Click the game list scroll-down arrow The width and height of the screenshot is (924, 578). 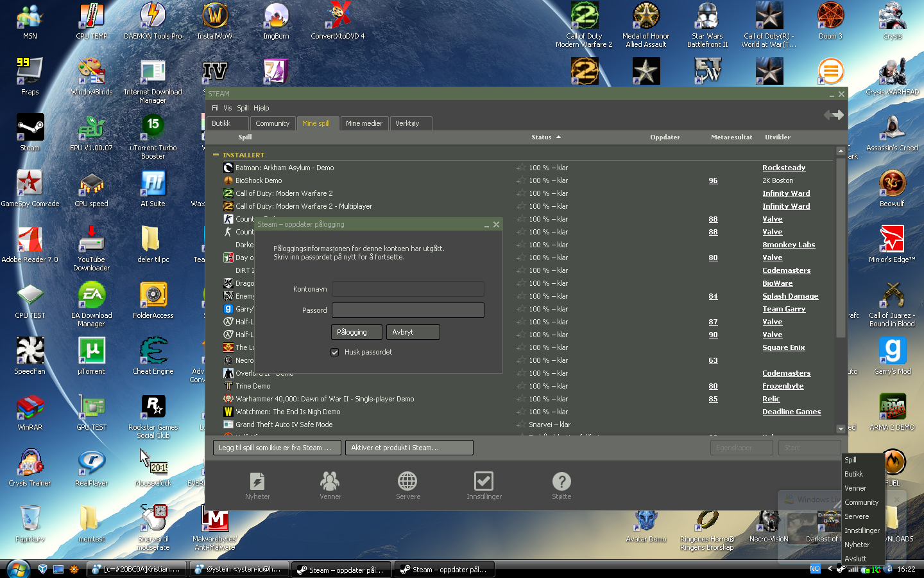point(841,428)
